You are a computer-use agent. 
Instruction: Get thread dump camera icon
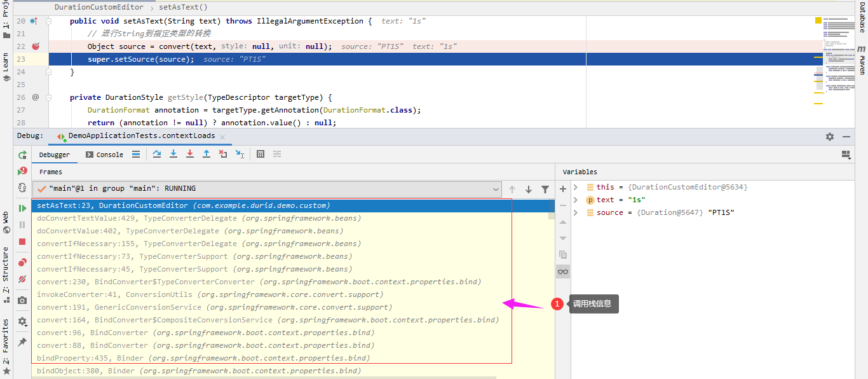tap(22, 300)
